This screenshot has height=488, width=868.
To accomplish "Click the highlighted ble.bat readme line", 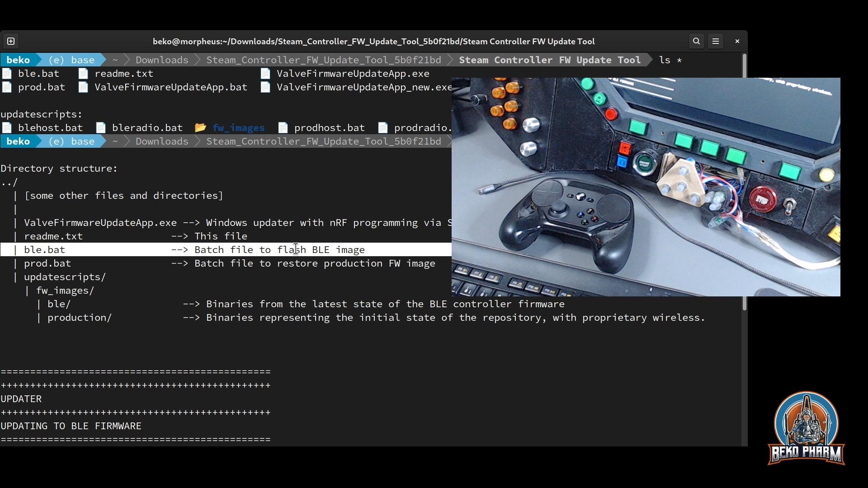I will [x=226, y=250].
